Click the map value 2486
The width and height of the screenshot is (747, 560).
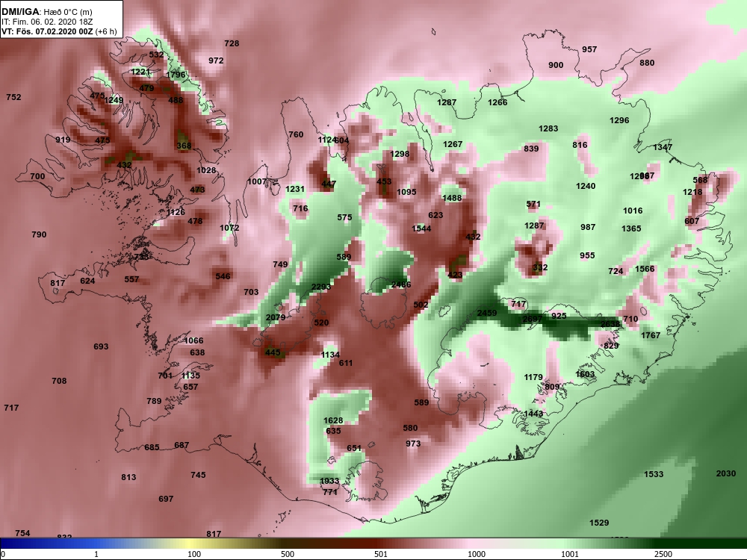click(x=401, y=284)
